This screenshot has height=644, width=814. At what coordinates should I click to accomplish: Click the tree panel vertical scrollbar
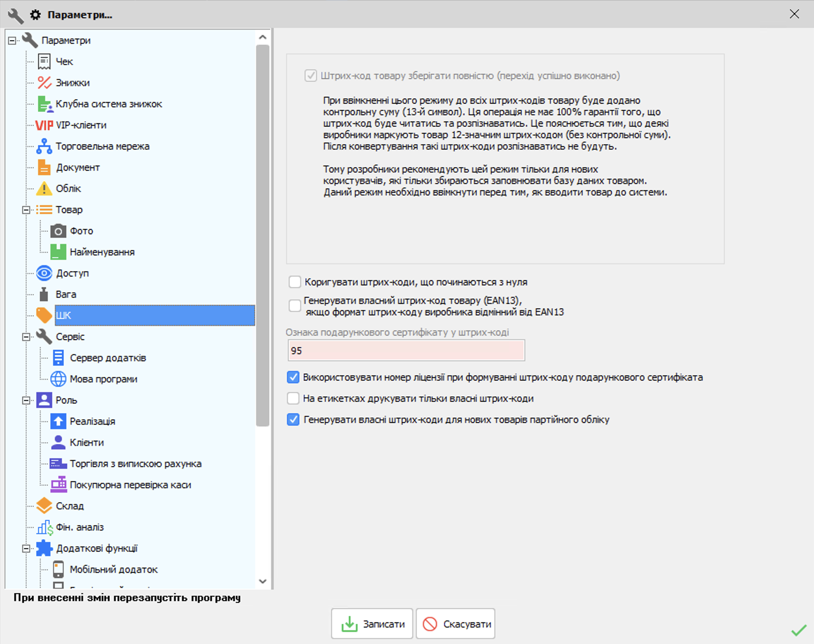(263, 234)
